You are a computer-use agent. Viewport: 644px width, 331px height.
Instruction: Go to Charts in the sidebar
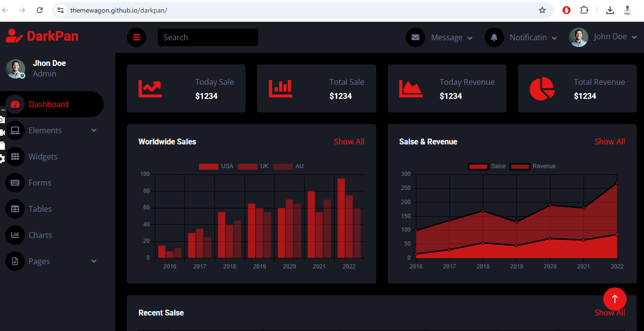[40, 235]
